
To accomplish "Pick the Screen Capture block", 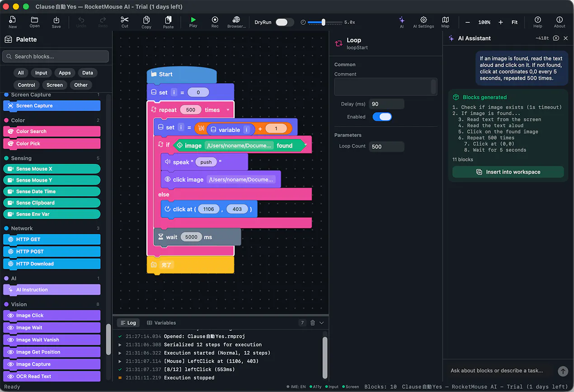I will click(52, 106).
